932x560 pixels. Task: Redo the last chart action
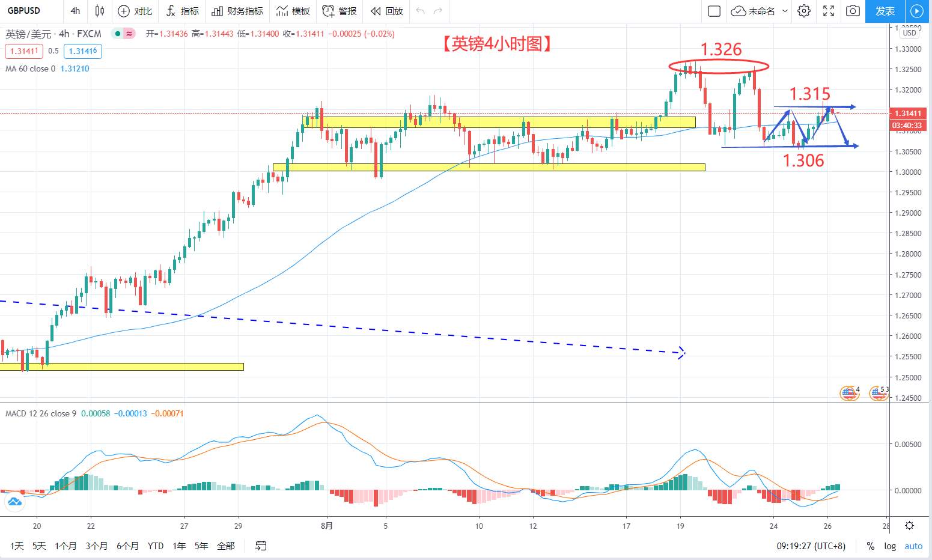(x=438, y=11)
